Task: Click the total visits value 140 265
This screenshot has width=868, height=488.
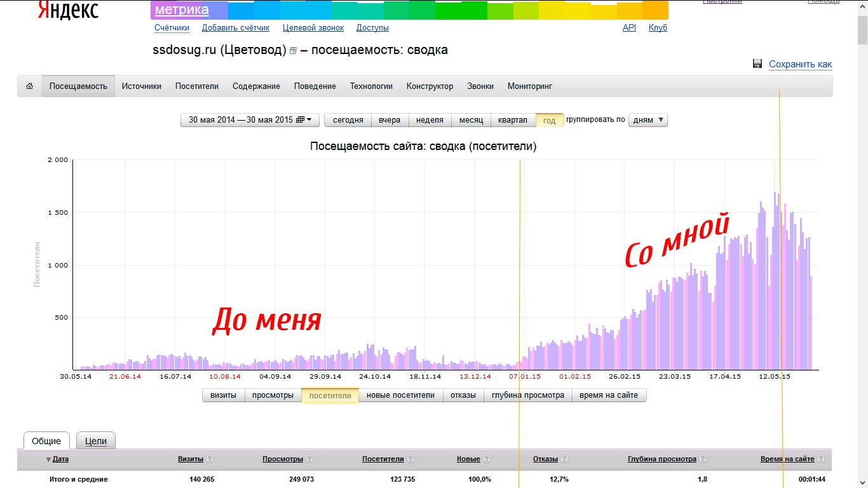Action: point(201,479)
